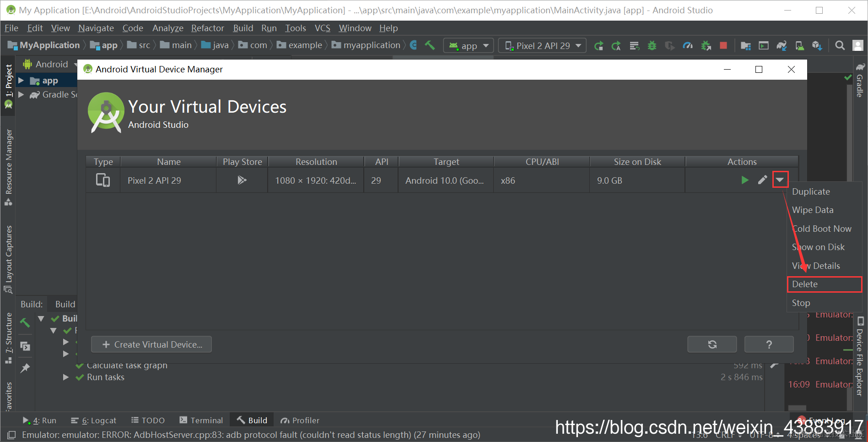Click the help question mark button
This screenshot has width=868, height=442.
[x=769, y=344]
